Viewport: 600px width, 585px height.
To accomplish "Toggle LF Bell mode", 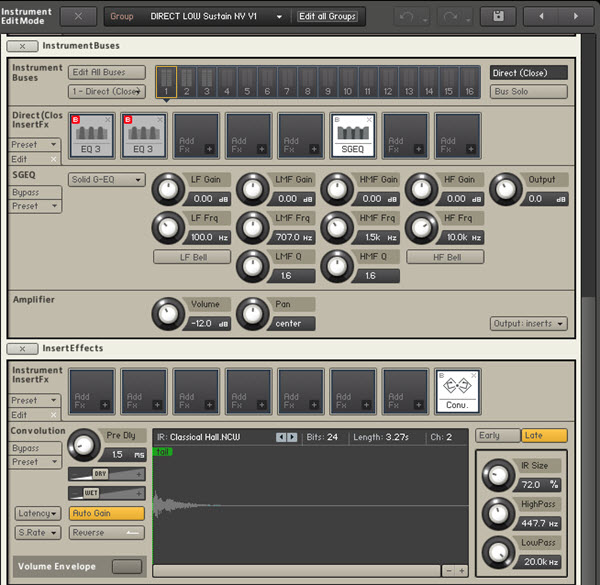I will tap(192, 257).
